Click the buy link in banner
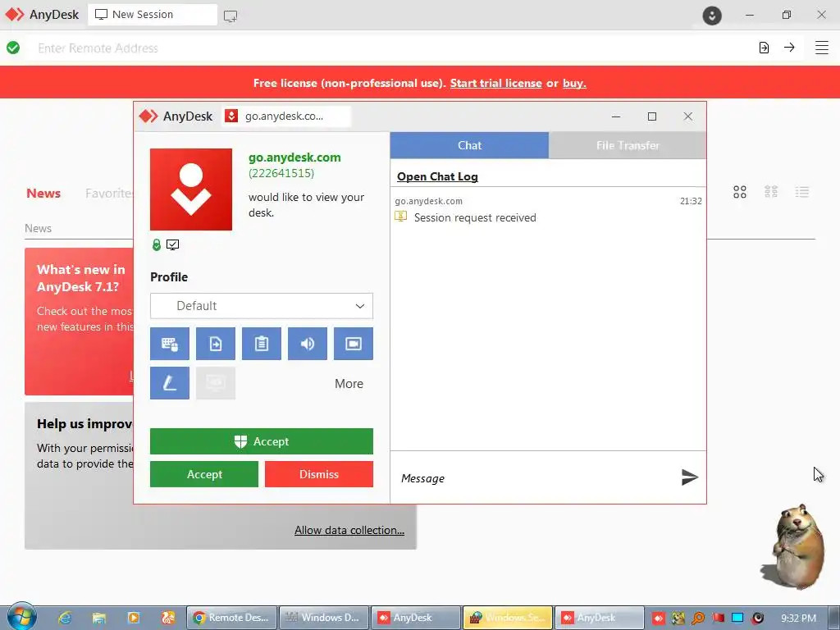This screenshot has width=840, height=630. (574, 83)
